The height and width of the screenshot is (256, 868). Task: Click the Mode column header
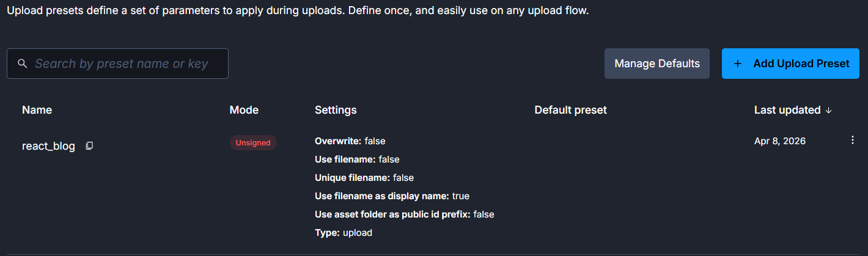pyautogui.click(x=244, y=110)
